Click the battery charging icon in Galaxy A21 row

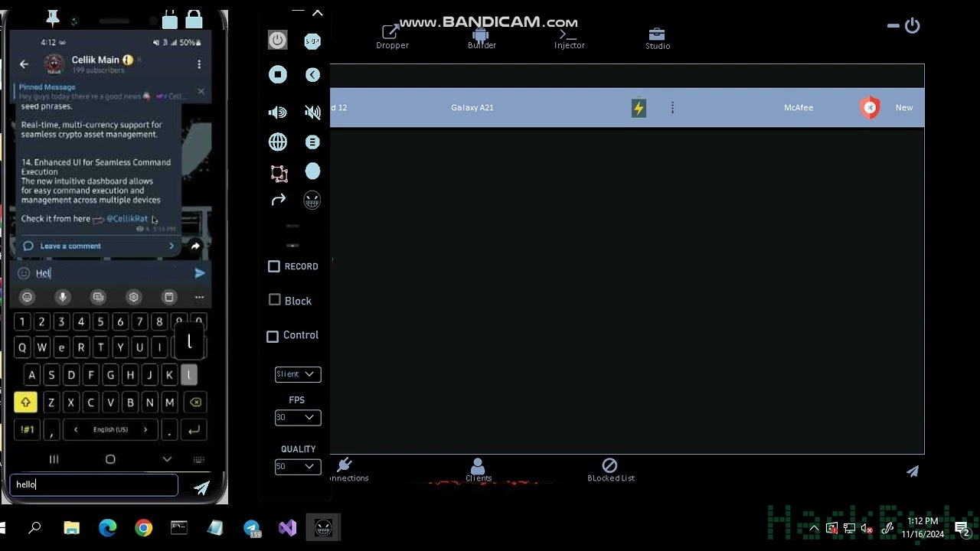639,108
